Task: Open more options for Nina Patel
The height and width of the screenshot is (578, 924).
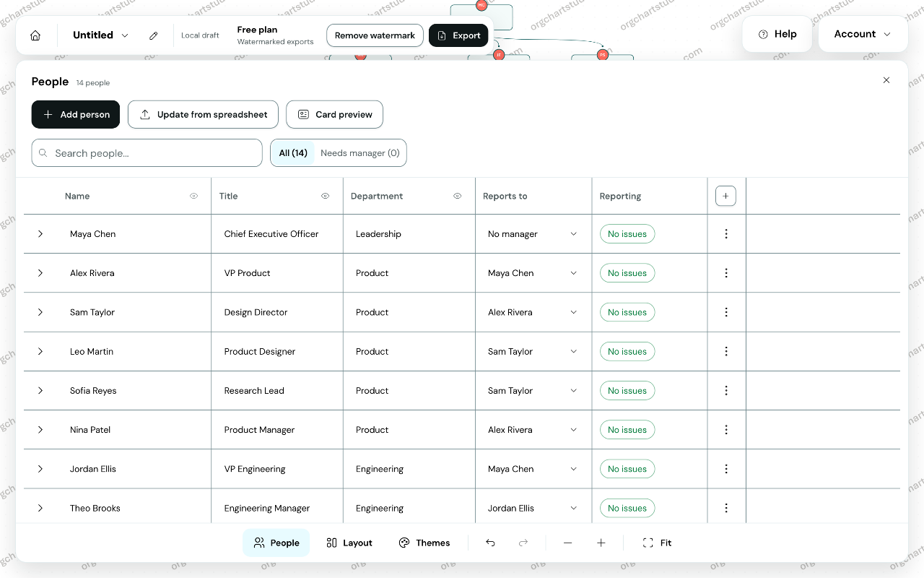Action: click(726, 430)
